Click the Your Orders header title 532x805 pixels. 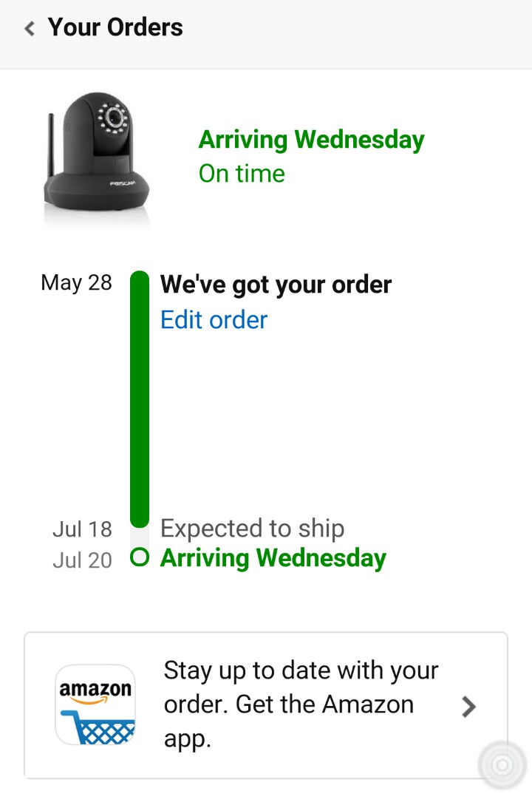tap(115, 28)
